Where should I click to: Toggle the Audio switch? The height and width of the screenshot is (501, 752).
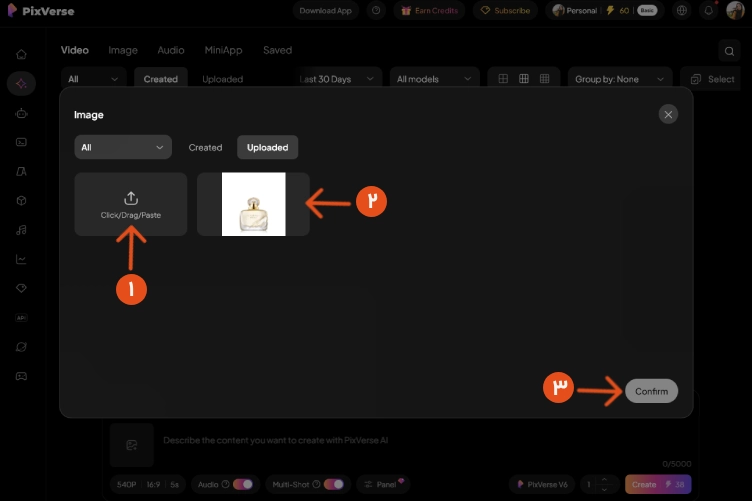[x=243, y=484]
